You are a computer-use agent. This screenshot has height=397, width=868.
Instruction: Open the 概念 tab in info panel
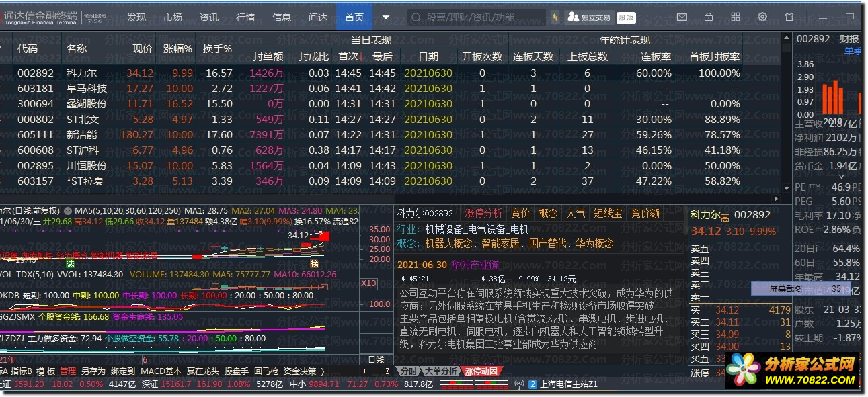549,213
